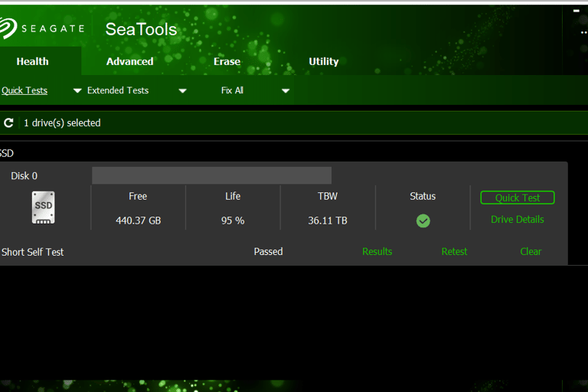View Short Self Test Results
Image resolution: width=588 pixels, height=392 pixels.
click(x=377, y=251)
